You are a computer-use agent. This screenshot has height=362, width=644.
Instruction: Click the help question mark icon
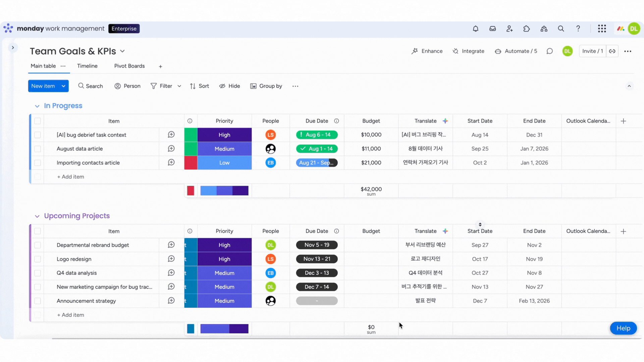coord(578,29)
